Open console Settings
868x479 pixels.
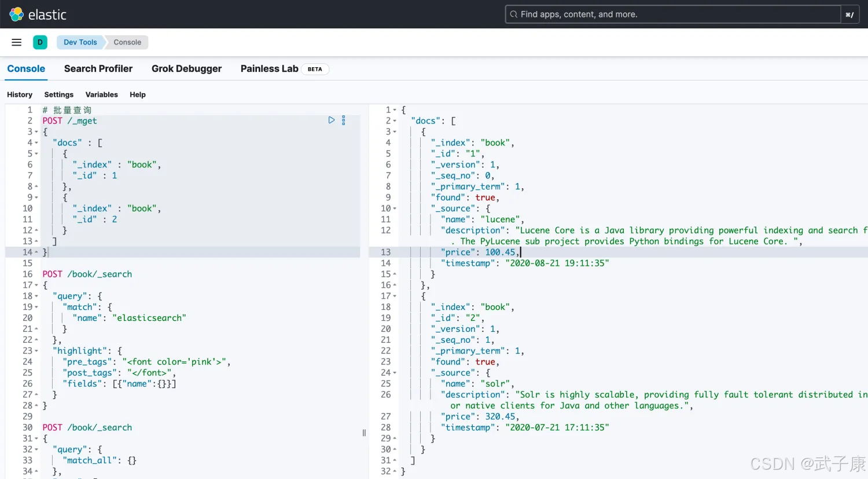[x=59, y=94]
